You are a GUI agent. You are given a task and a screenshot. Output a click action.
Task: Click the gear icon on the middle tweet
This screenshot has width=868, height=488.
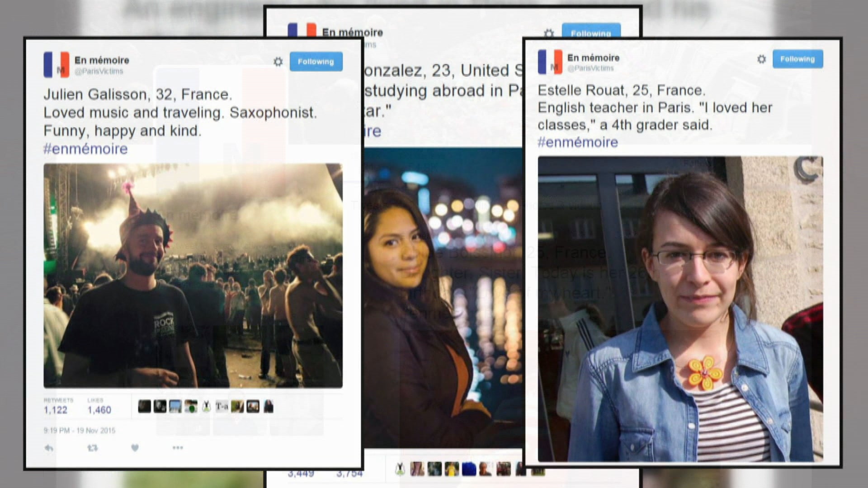(x=548, y=33)
